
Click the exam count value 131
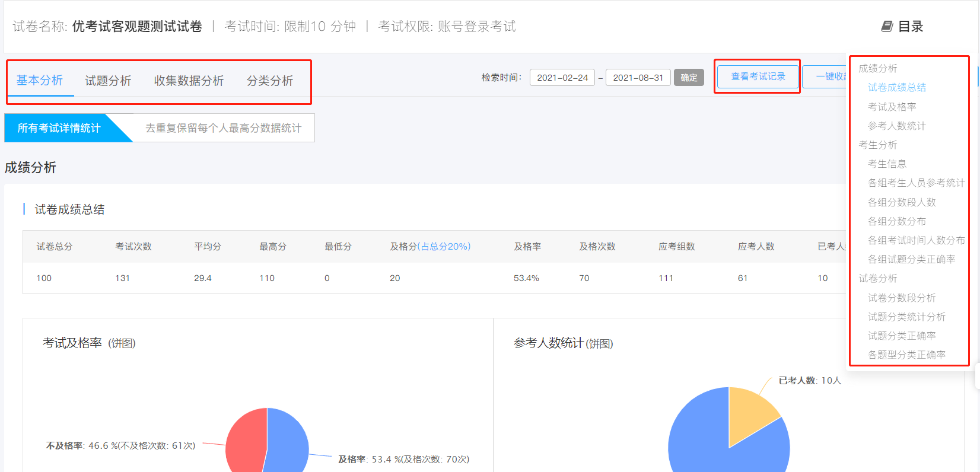click(122, 278)
